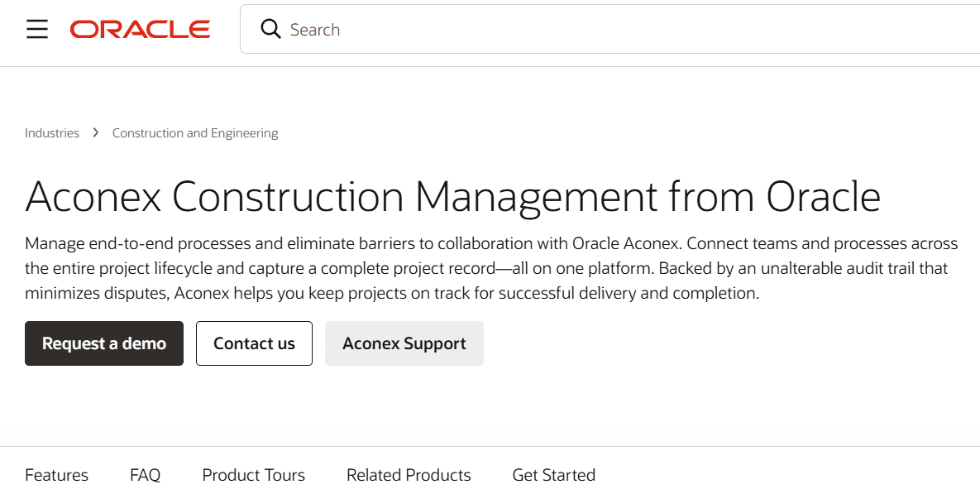Click the red Oracle logo
The image size is (980, 499).
click(x=140, y=30)
